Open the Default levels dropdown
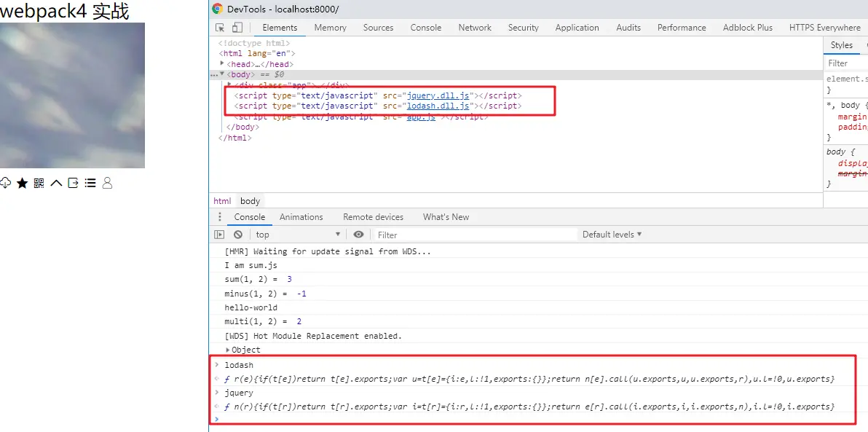The width and height of the screenshot is (868, 432). coord(612,235)
